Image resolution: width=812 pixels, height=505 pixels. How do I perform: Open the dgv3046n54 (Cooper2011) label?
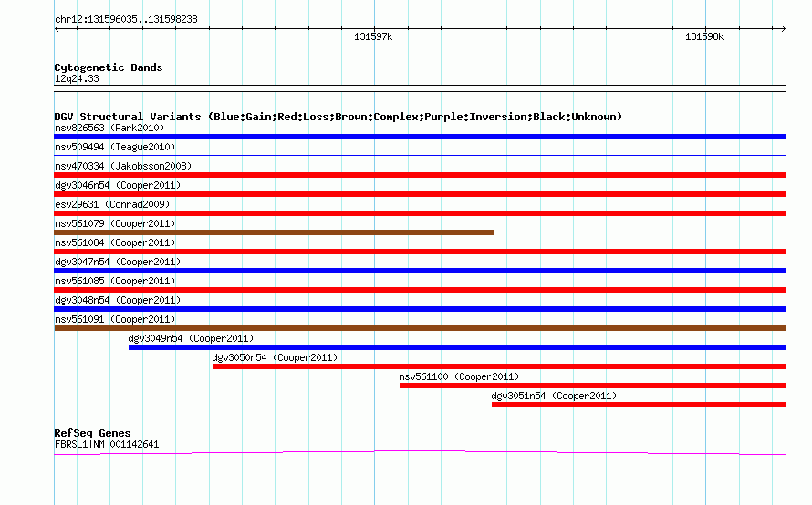pyautogui.click(x=118, y=185)
